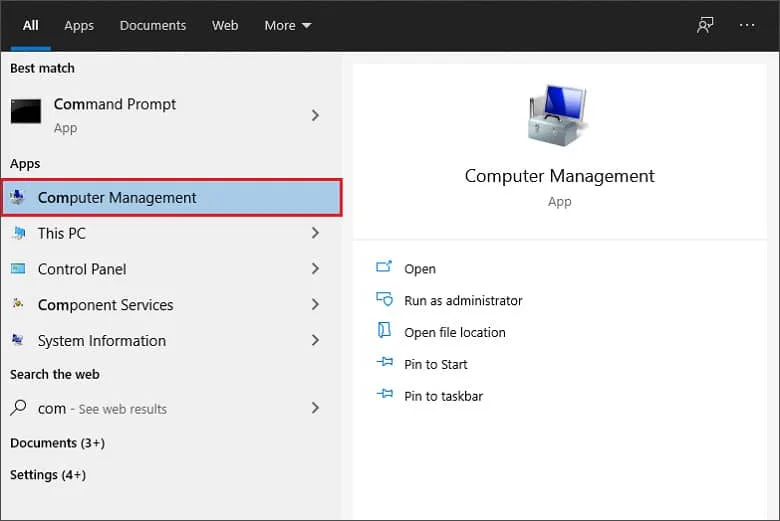Viewport: 780px width, 521px height.
Task: Click the Open file location icon
Action: [x=384, y=330]
